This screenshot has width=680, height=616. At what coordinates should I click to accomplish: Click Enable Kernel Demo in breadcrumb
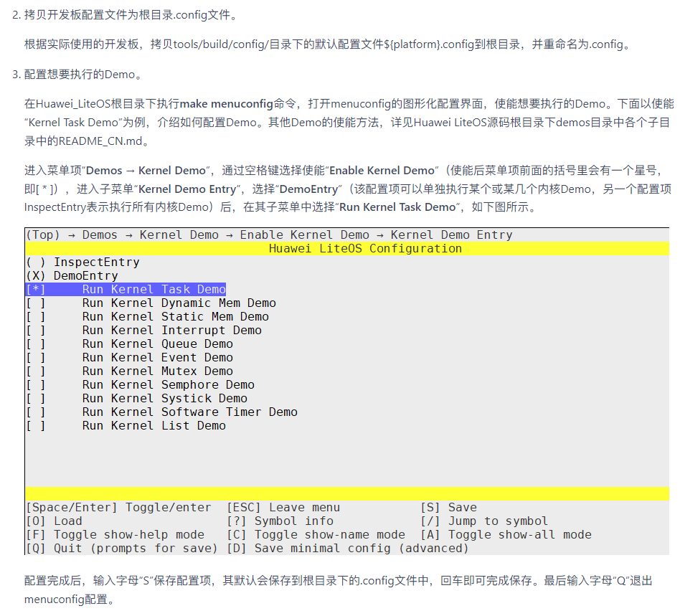click(x=304, y=235)
